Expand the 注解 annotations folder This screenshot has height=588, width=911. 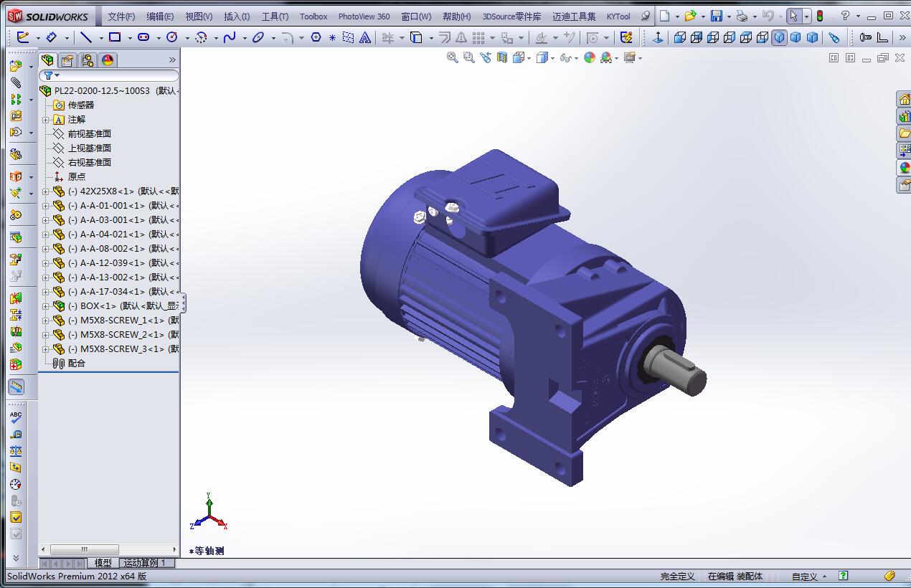click(46, 120)
